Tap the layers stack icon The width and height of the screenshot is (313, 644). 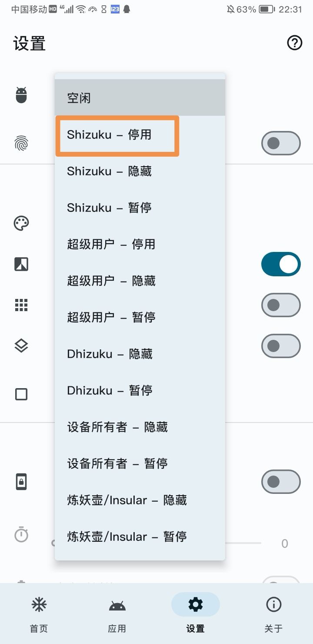[21, 346]
